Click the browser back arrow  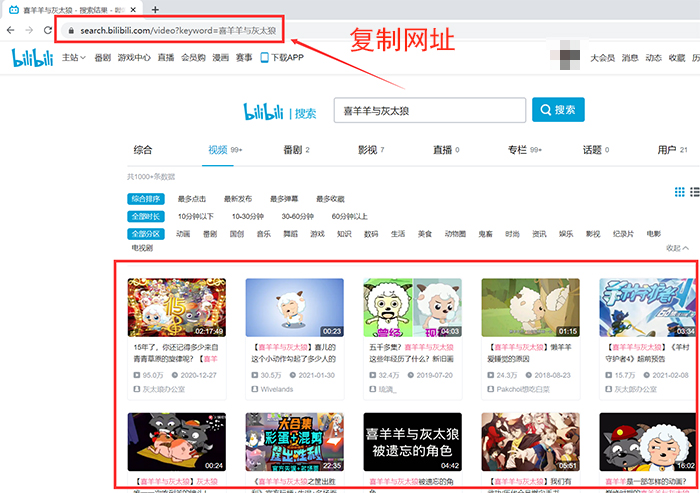coord(11,30)
